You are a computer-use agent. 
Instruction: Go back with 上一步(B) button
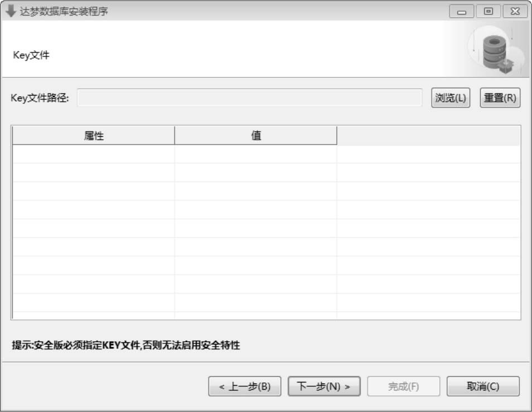pos(245,386)
